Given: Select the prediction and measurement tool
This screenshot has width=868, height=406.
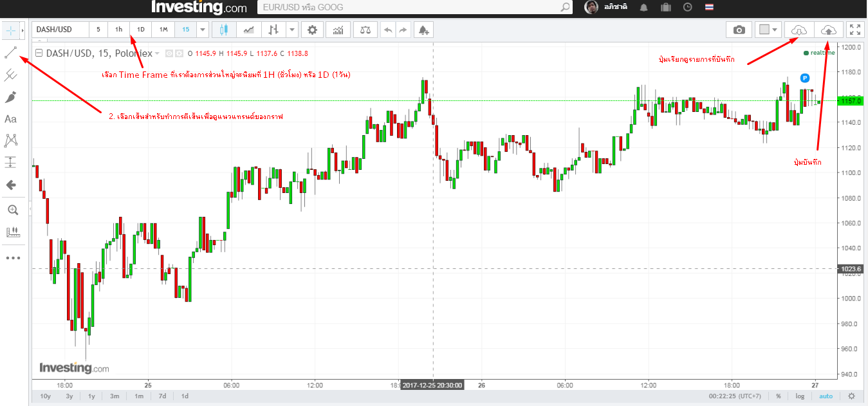Looking at the screenshot, I should [11, 162].
